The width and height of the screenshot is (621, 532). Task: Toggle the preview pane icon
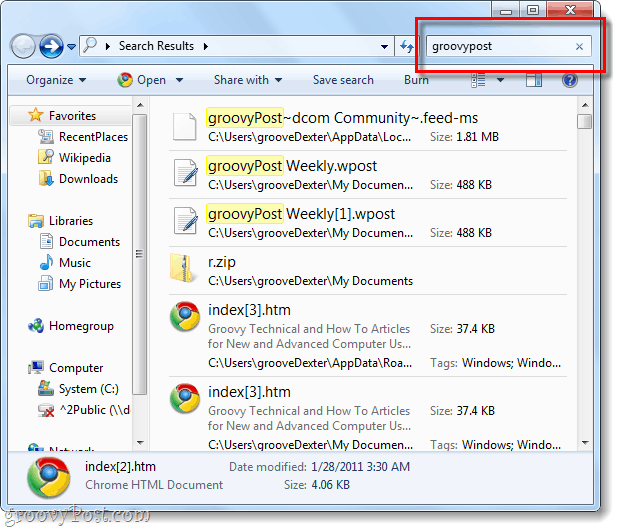[x=533, y=80]
